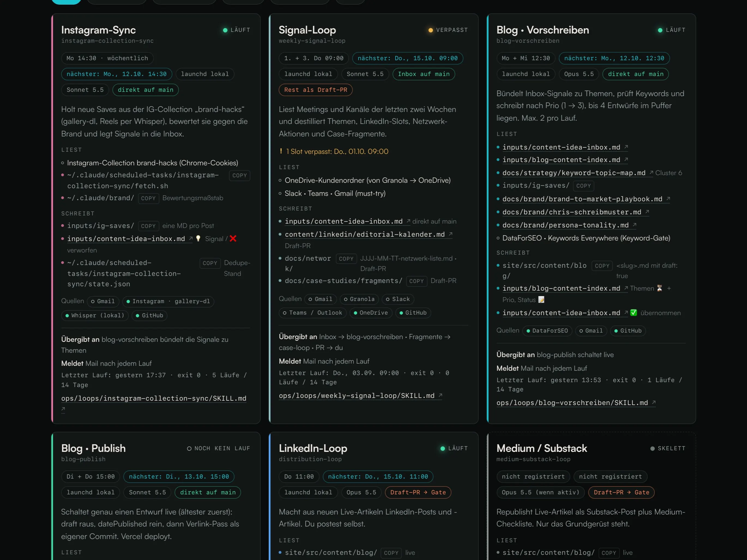
Task: Open external arrow next to keyword-topic-map.md
Action: point(651,172)
